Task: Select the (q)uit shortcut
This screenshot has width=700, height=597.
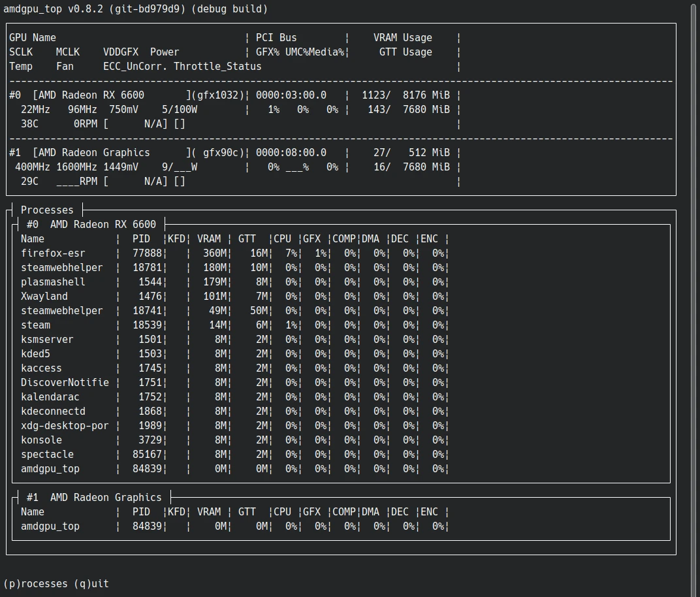Action: tap(91, 584)
